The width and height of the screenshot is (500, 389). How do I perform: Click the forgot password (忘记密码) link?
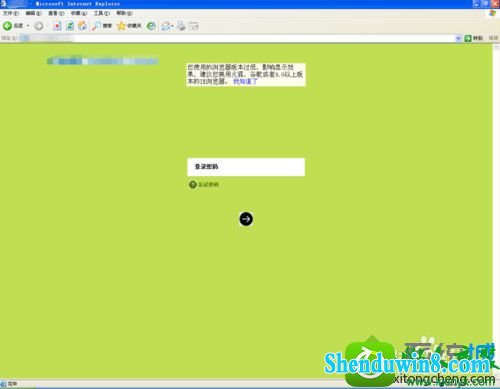[x=209, y=184]
